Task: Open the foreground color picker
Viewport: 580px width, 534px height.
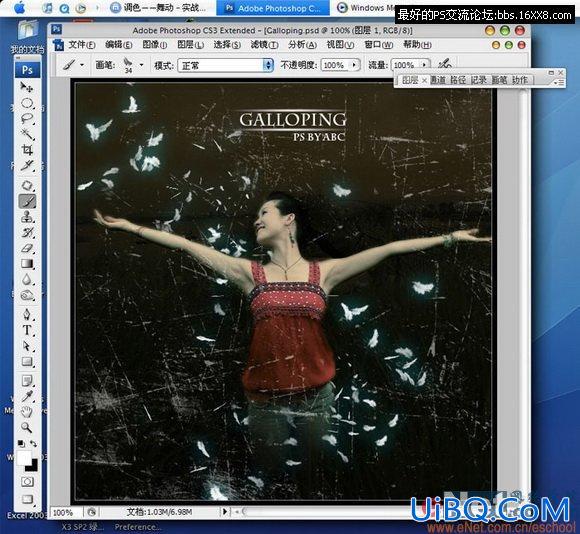Action: coord(24,457)
